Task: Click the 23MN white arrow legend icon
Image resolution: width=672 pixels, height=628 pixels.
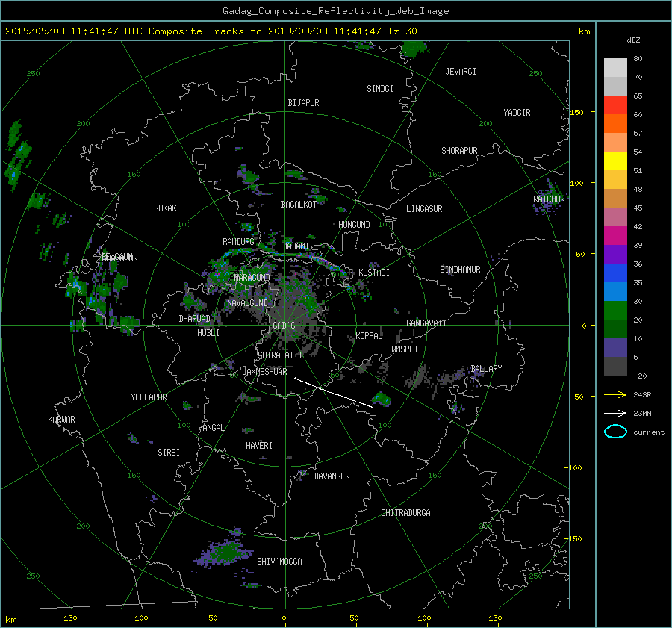Action: [615, 413]
